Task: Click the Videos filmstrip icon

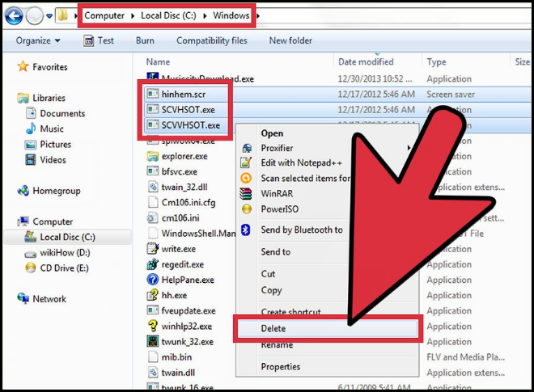Action: point(30,159)
